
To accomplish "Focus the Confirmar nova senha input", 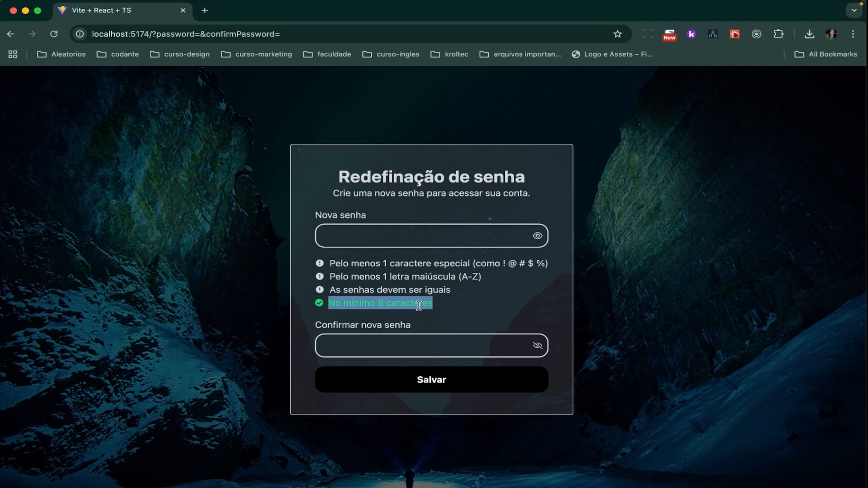I will click(431, 345).
